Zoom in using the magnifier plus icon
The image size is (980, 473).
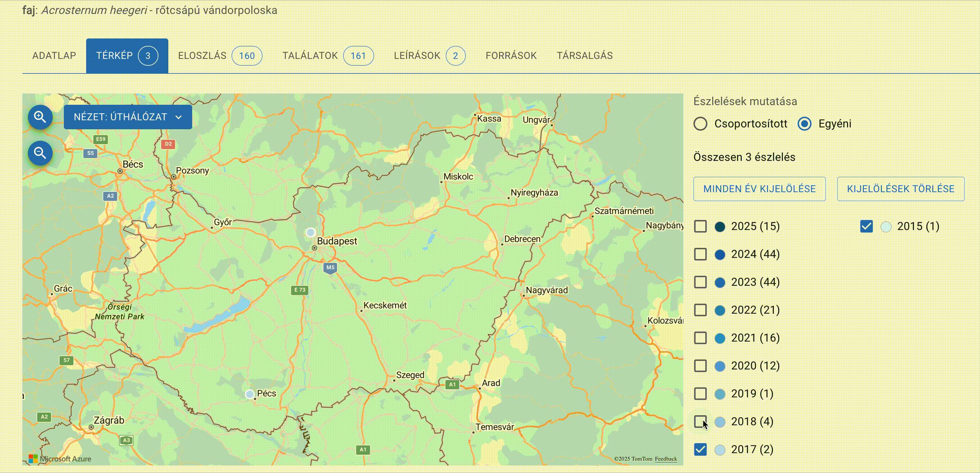pyautogui.click(x=40, y=117)
